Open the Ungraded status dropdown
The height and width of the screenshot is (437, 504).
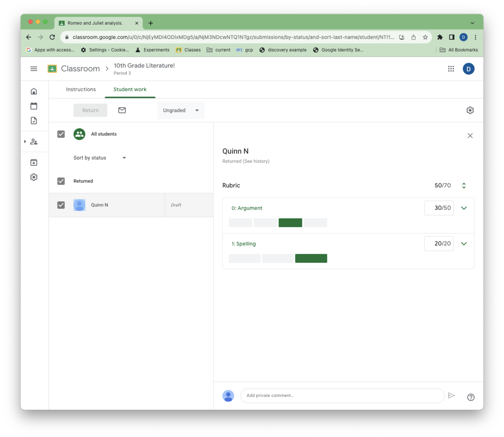click(180, 110)
